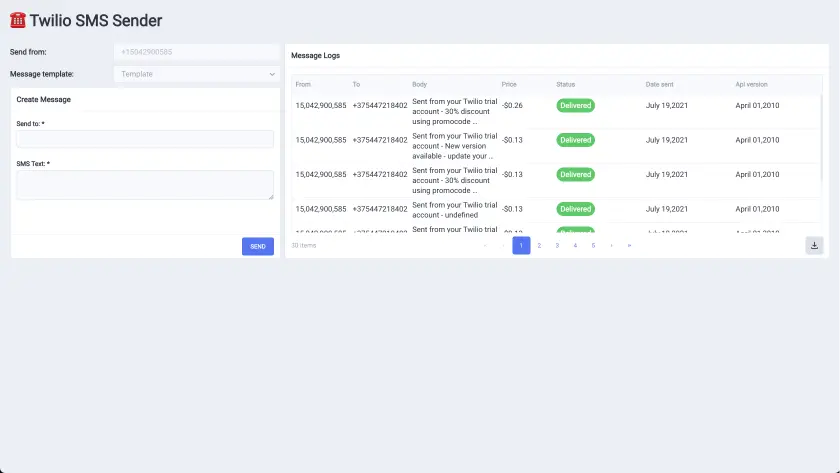Open page 3 of message logs
The height and width of the screenshot is (473, 840).
[x=557, y=245]
